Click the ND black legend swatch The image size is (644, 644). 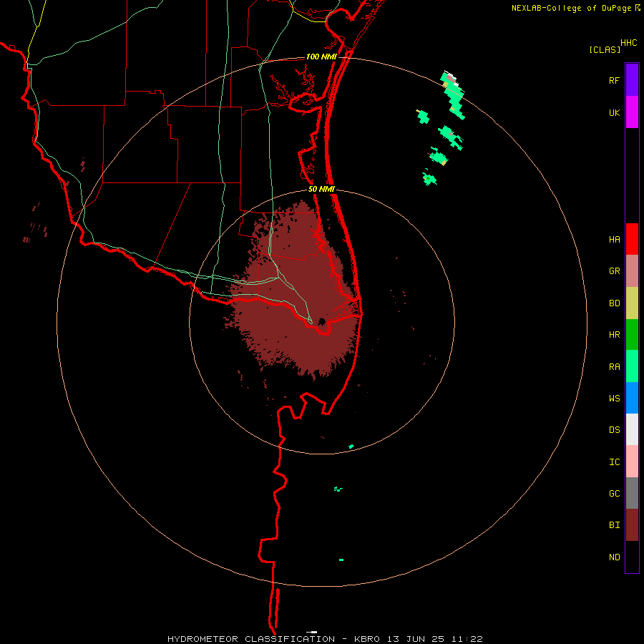(632, 557)
